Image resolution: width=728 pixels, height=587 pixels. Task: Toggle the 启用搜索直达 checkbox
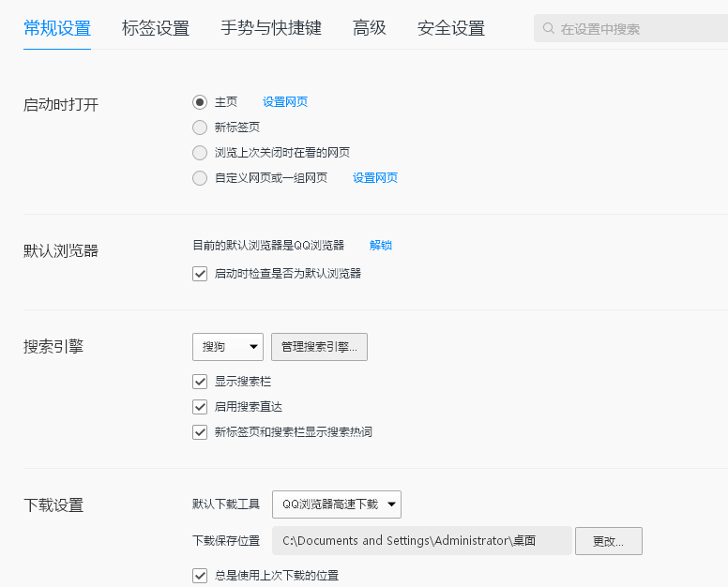[x=200, y=407]
